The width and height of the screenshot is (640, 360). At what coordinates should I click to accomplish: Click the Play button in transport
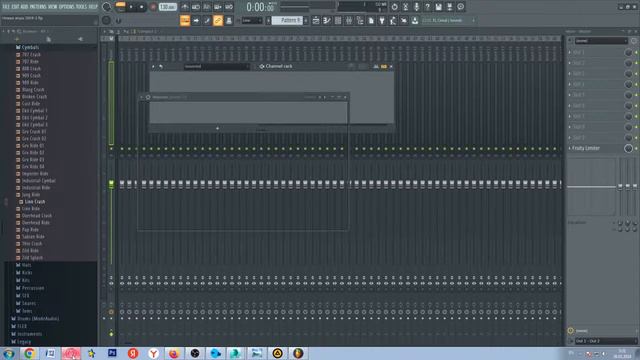click(131, 7)
